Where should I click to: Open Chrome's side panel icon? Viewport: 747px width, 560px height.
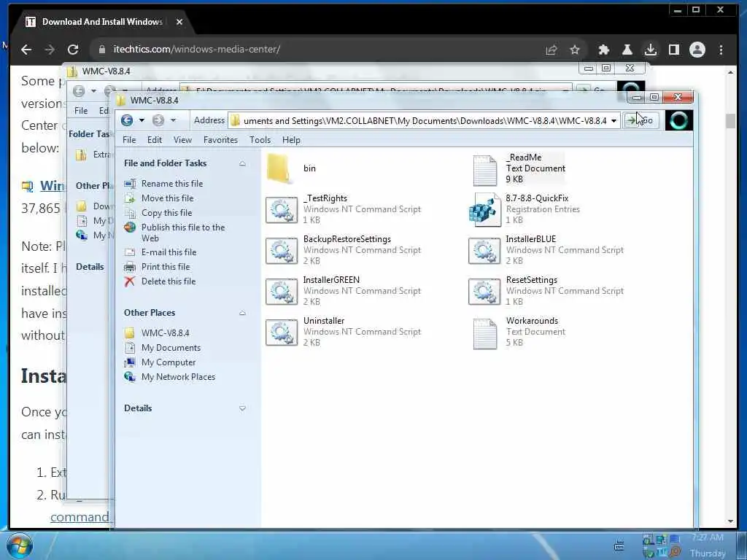click(x=673, y=50)
